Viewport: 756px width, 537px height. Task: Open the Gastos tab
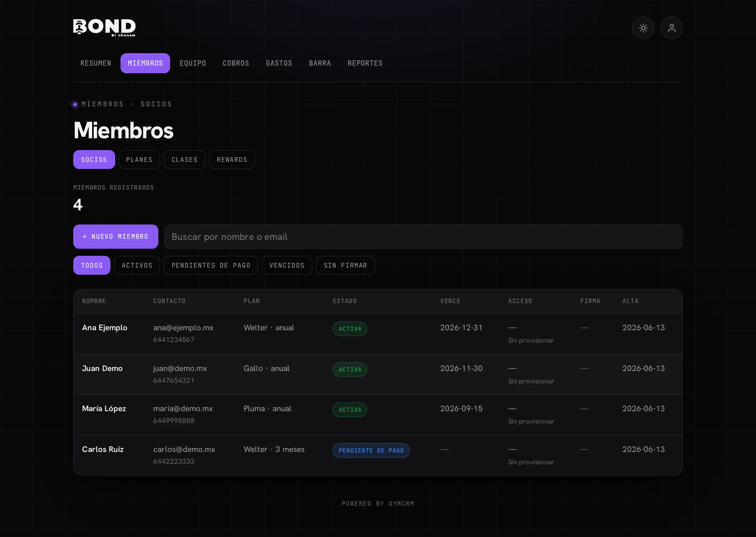coord(279,63)
